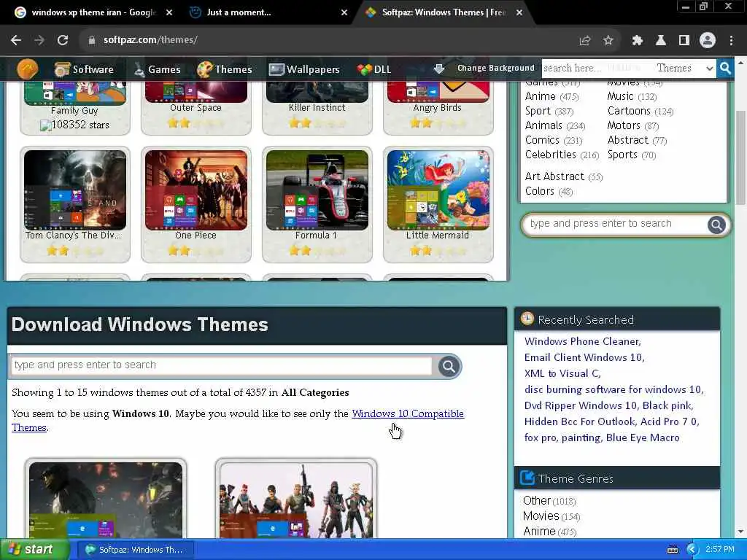The width and height of the screenshot is (747, 560).
Task: Rate the Formula 1 theme with its stars
Action: (x=317, y=251)
